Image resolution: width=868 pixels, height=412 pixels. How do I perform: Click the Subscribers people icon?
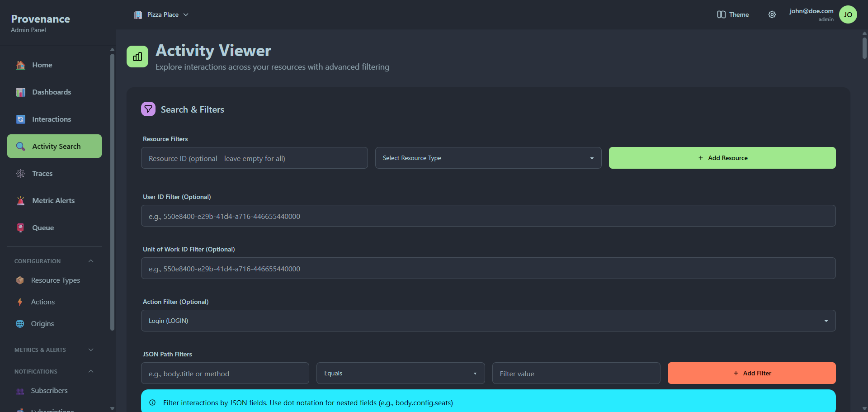20,390
